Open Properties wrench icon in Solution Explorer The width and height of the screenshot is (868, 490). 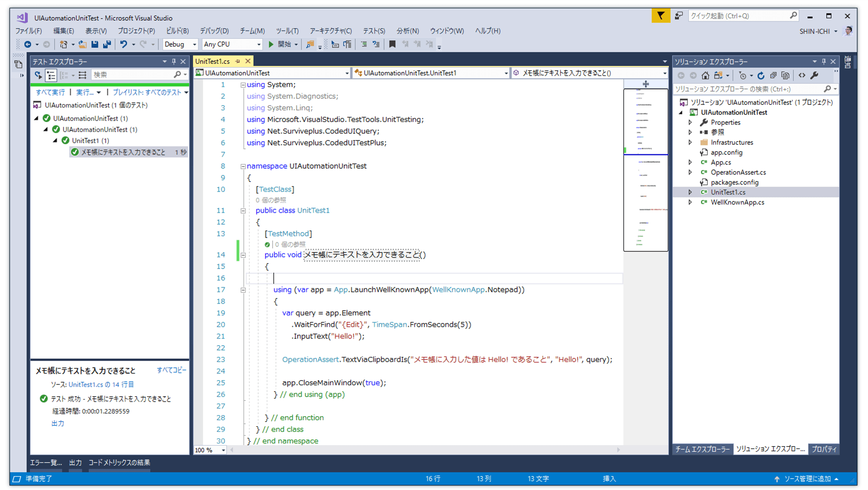(x=814, y=75)
